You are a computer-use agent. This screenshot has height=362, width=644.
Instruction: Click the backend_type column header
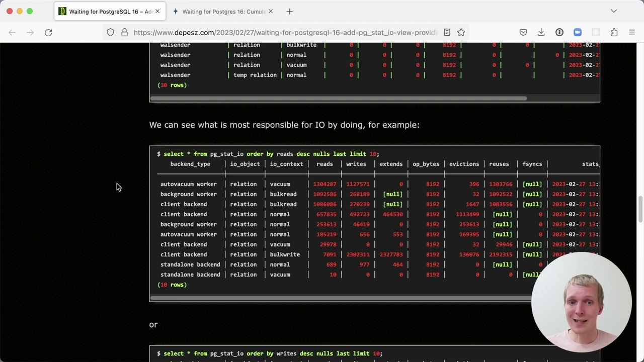click(x=190, y=164)
